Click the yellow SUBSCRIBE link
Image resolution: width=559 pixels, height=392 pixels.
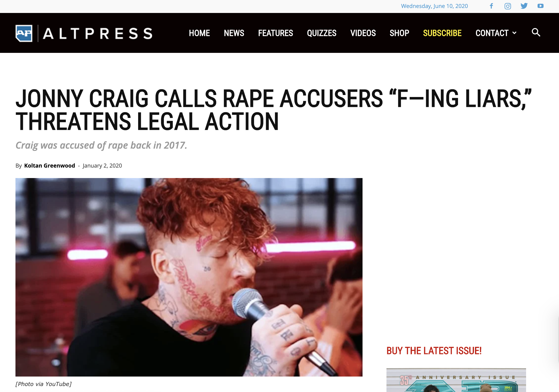(442, 33)
